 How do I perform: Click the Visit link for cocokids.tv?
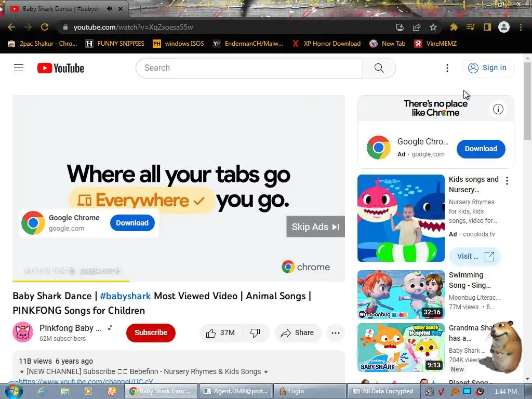pos(475,256)
